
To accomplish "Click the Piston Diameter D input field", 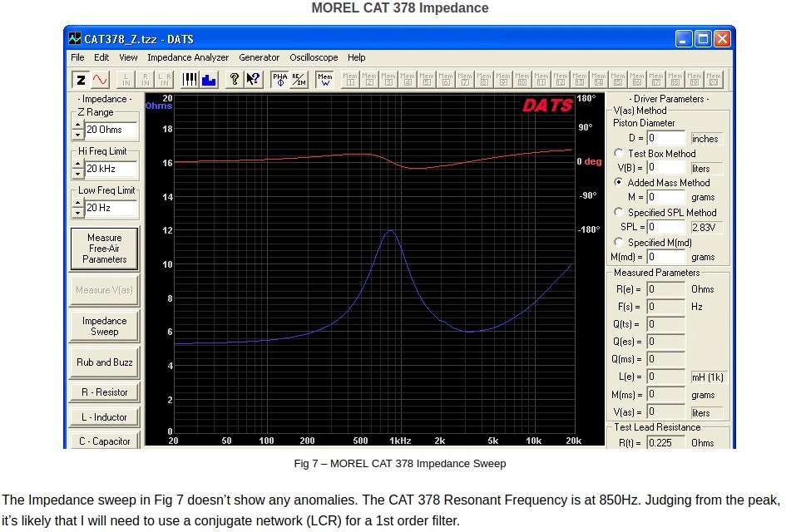I will point(666,138).
